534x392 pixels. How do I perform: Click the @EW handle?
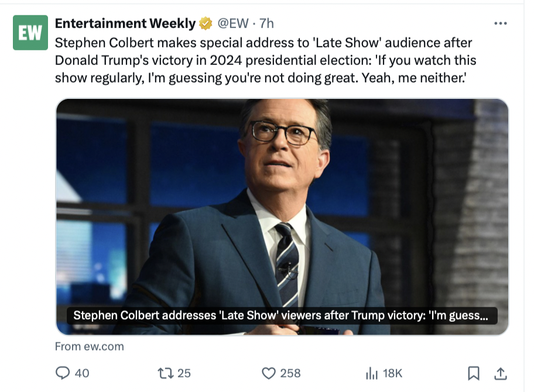tap(232, 23)
